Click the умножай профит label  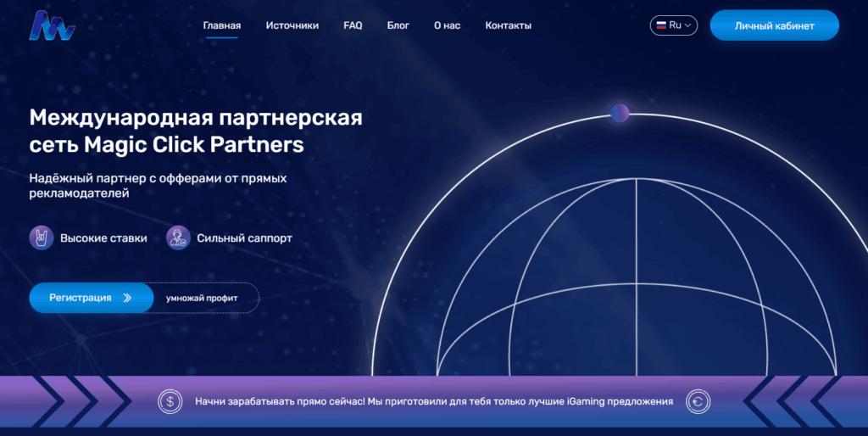[x=202, y=298]
